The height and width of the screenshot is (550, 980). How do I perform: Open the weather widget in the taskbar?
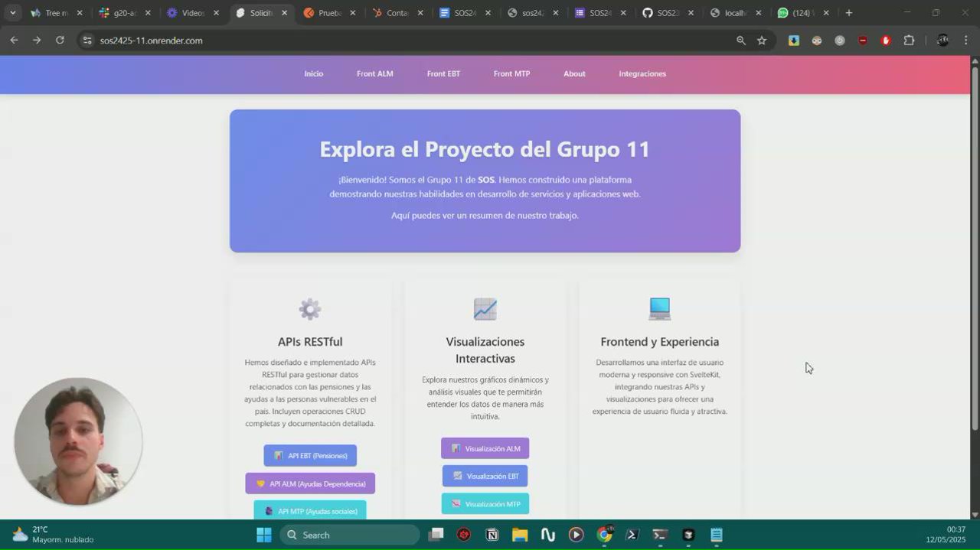tap(52, 535)
